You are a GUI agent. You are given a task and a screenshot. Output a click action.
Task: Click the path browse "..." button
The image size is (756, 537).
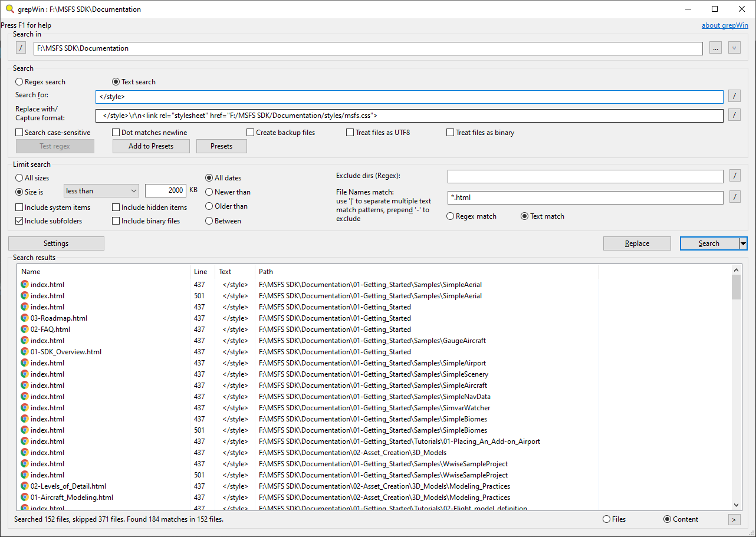715,48
